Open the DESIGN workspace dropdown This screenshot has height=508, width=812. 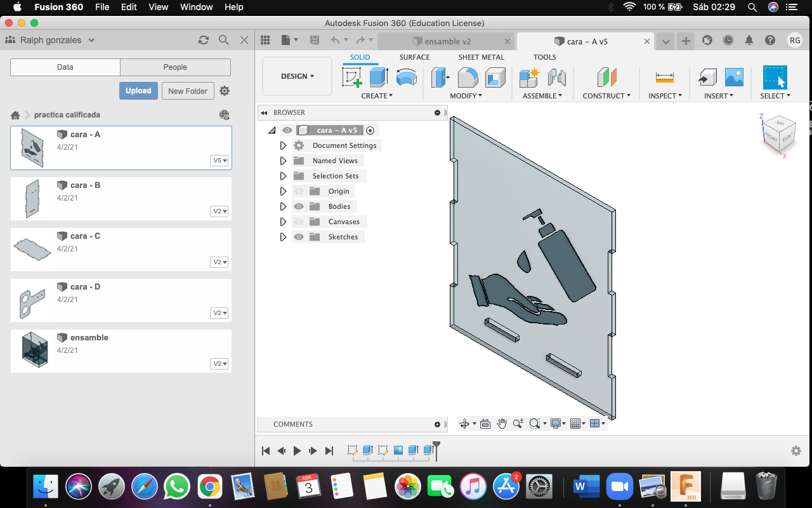pos(297,76)
